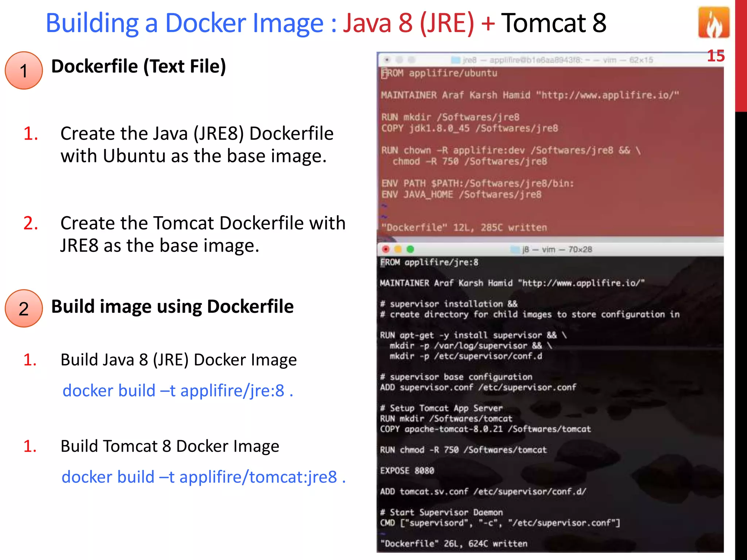Click 'EXPOSE 8080' line

[x=407, y=471]
